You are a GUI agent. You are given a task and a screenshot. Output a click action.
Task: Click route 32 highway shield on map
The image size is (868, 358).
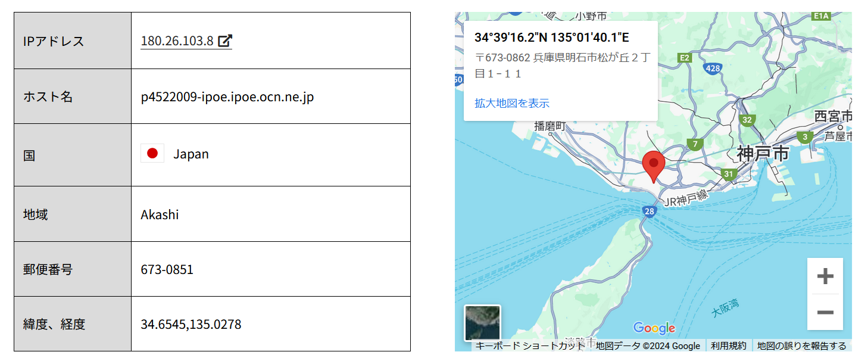point(747,120)
